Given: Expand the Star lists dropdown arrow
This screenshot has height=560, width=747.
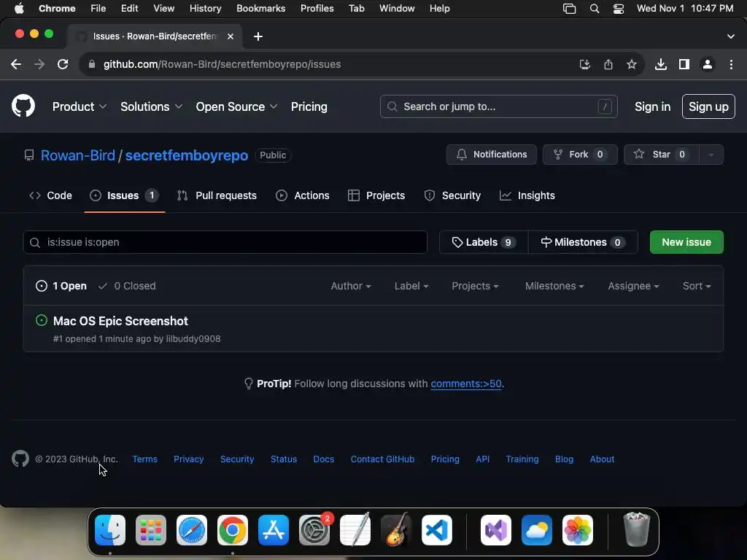Looking at the screenshot, I should tap(711, 155).
